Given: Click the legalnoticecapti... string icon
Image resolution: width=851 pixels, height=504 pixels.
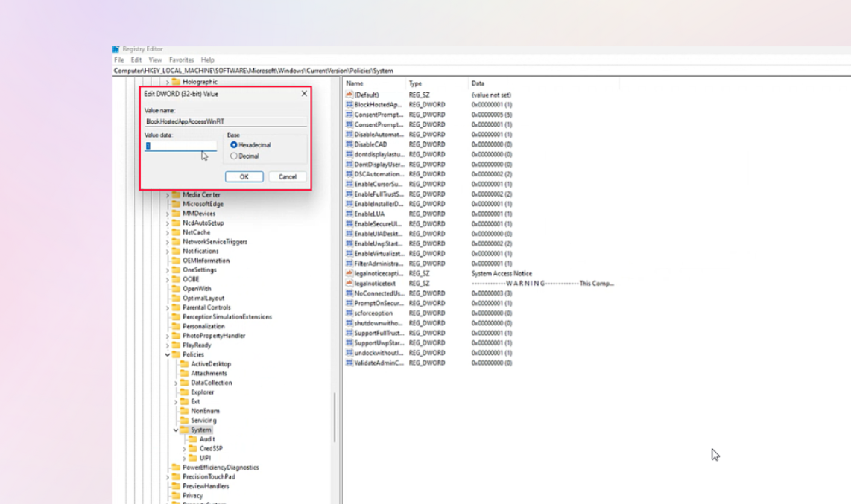Looking at the screenshot, I should [x=349, y=273].
